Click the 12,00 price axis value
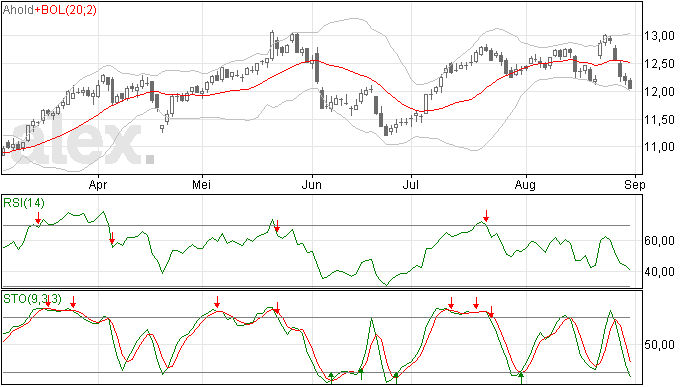This screenshot has width=690, height=387. (659, 92)
